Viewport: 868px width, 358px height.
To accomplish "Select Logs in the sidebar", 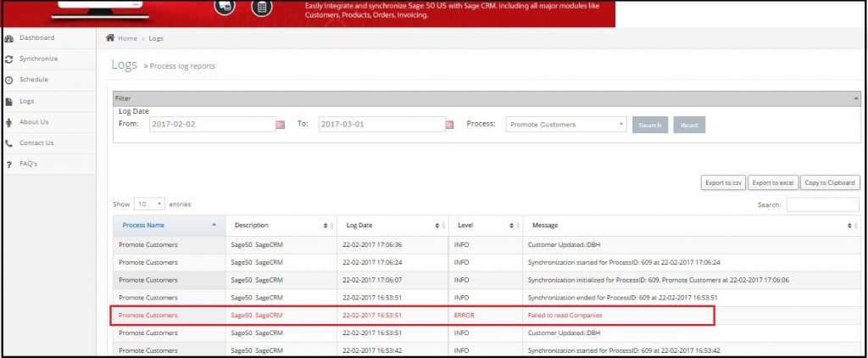I will (26, 102).
